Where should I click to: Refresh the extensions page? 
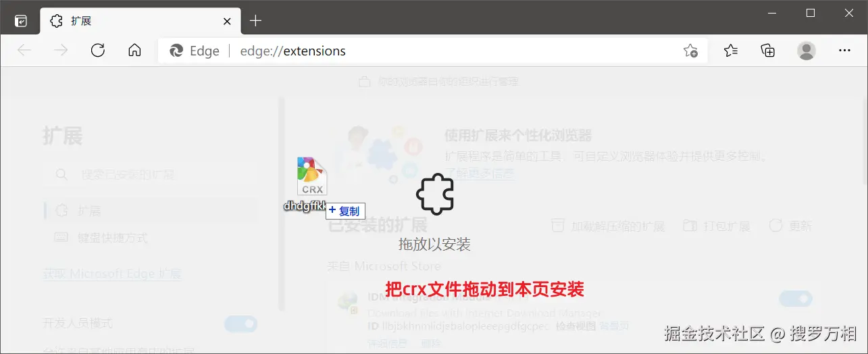tap(98, 51)
